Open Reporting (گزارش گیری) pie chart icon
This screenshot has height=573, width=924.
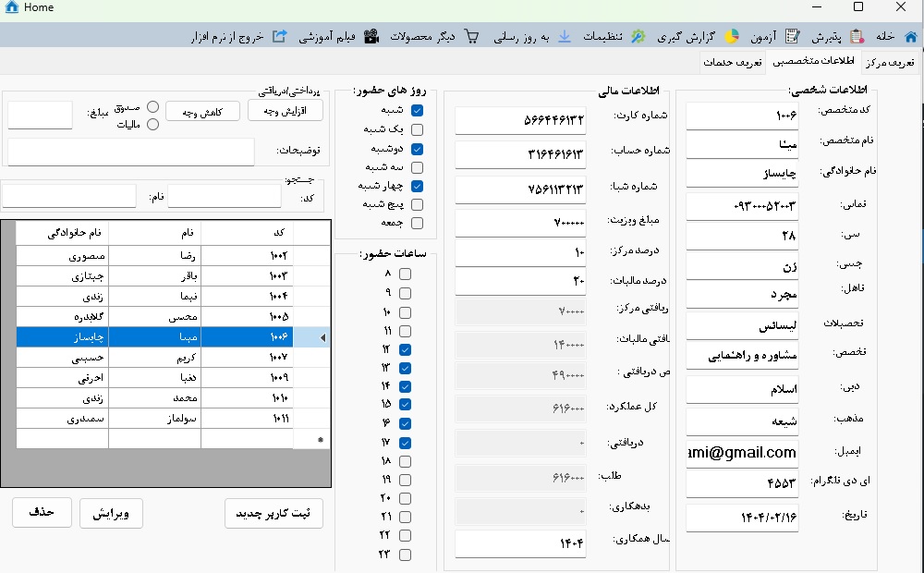point(731,37)
